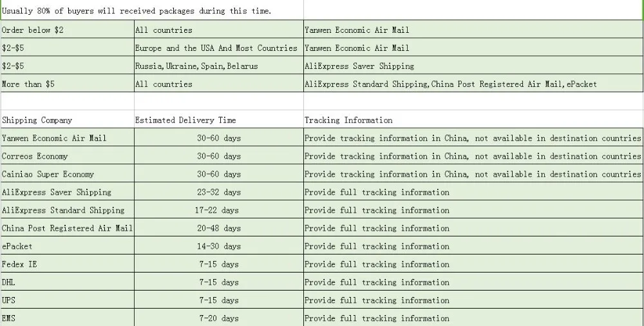Select the 'Correos Economy' cell
Image resolution: width=644 pixels, height=326 pixels.
pyautogui.click(x=68, y=156)
